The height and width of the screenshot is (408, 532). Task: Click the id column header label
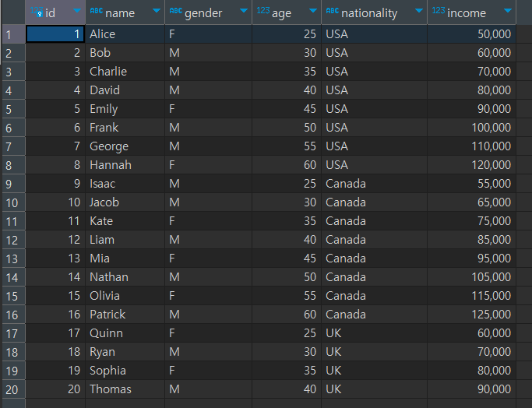(50, 13)
